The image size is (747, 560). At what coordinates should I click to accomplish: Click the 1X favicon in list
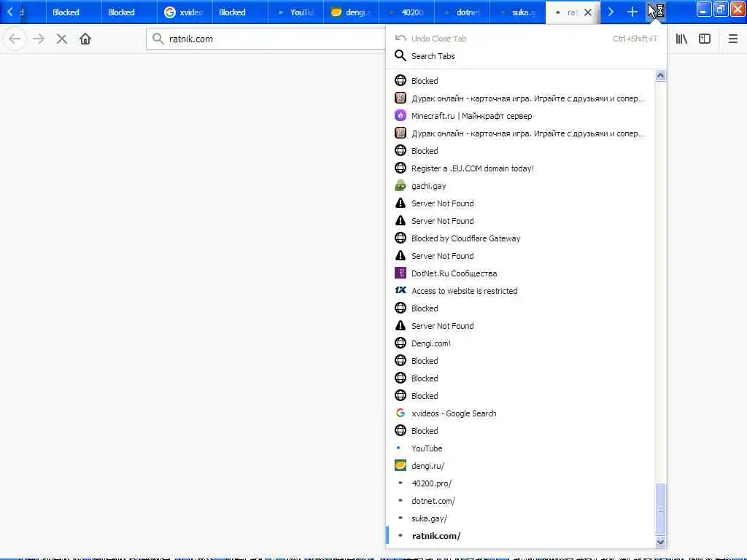400,290
